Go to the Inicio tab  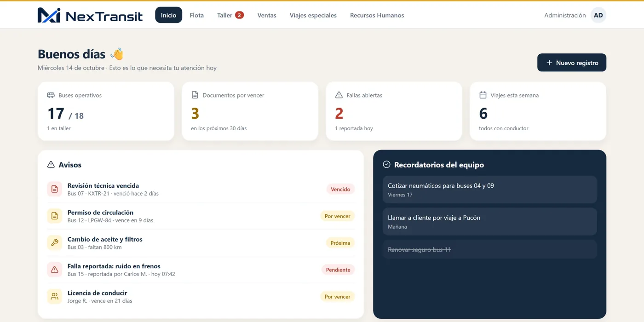tap(169, 15)
